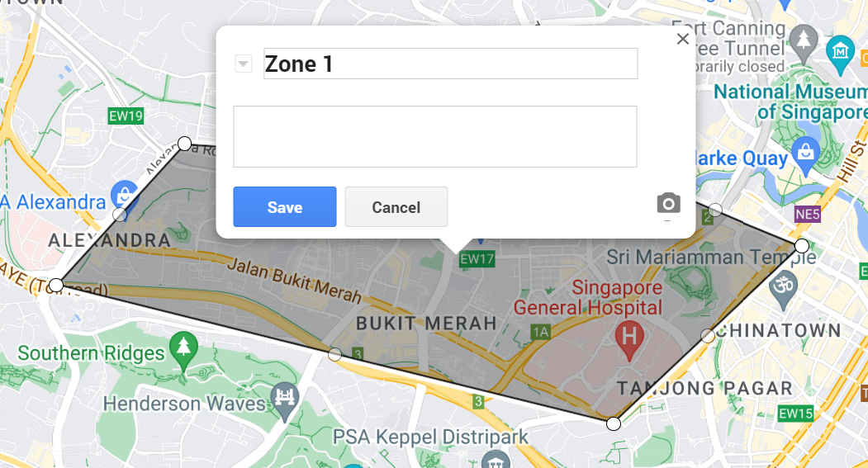Select the polygon's rightmost vertex handle
The width and height of the screenshot is (868, 468).
pos(802,246)
